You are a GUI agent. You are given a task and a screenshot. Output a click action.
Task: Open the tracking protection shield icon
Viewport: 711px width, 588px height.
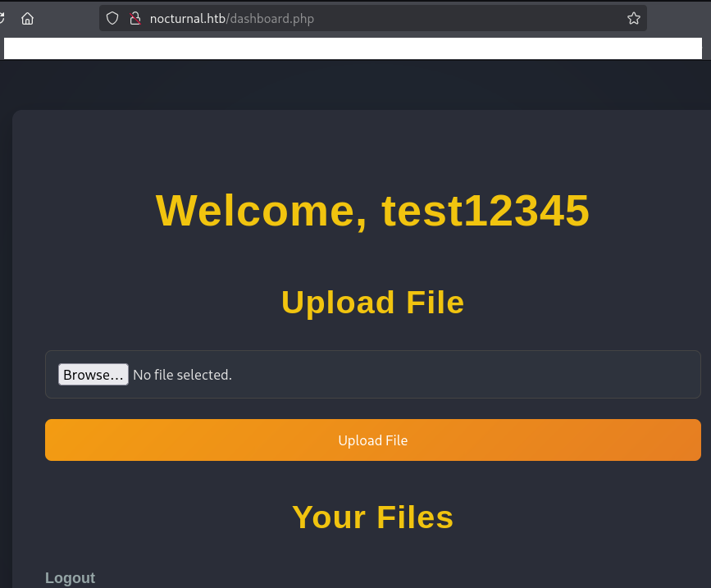click(112, 18)
